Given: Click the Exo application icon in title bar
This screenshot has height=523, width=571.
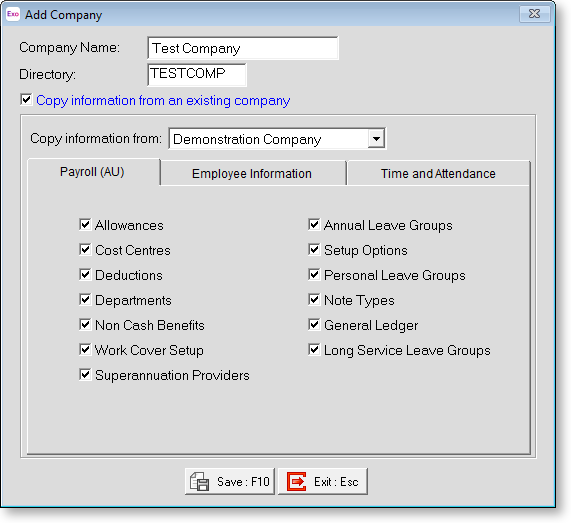Looking at the screenshot, I should click(12, 14).
